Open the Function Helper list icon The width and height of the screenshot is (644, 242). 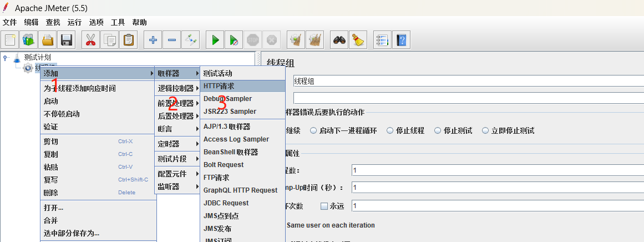(382, 41)
